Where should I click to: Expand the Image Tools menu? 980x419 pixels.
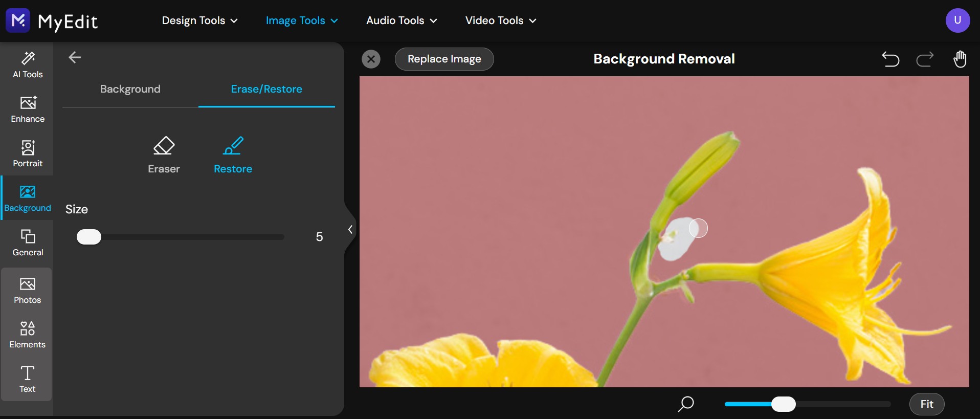pos(302,20)
